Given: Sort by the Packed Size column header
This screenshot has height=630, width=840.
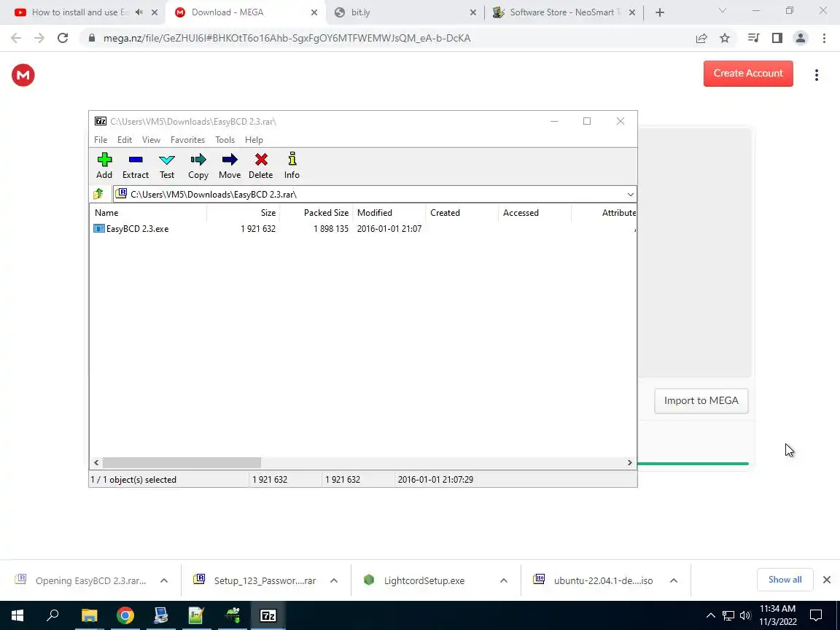Looking at the screenshot, I should [316, 213].
